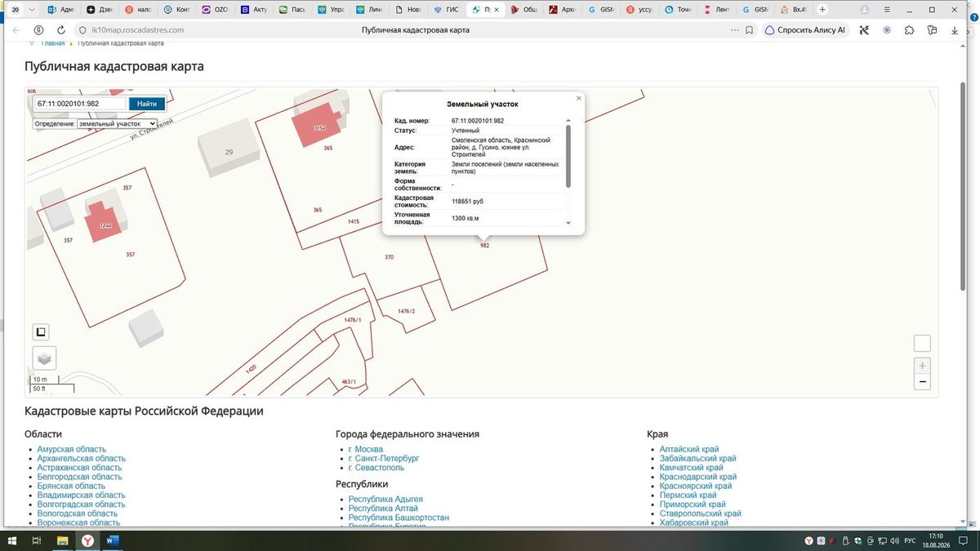Viewport: 980px width, 551px height.
Task: Click building number 29 on map
Action: tap(229, 152)
